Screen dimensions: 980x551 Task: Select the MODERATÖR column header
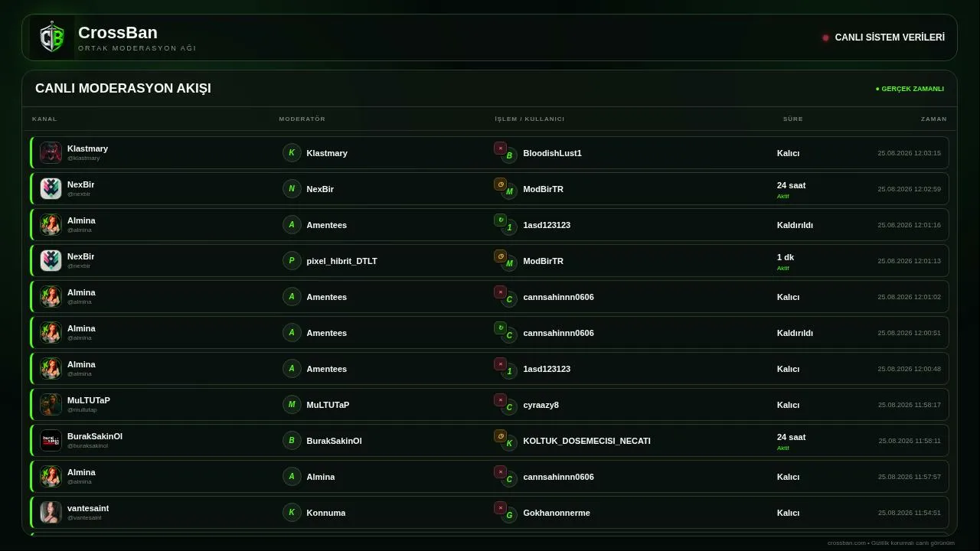point(302,119)
